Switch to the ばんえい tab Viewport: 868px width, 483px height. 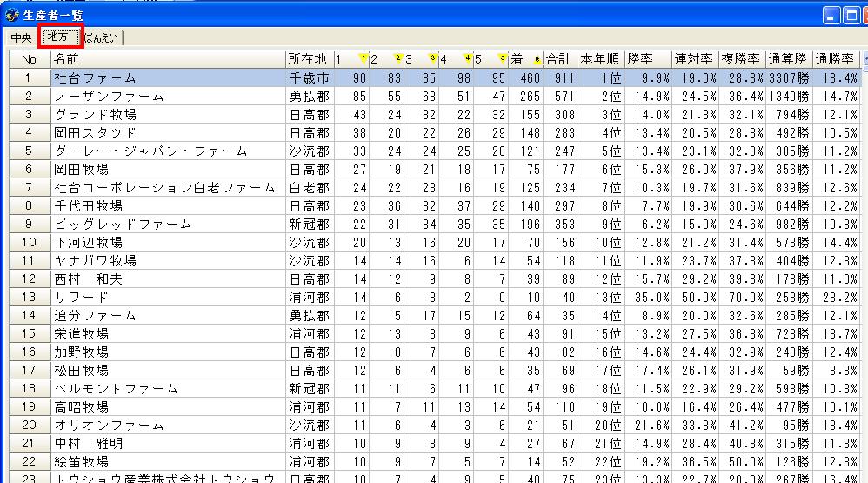(x=101, y=37)
